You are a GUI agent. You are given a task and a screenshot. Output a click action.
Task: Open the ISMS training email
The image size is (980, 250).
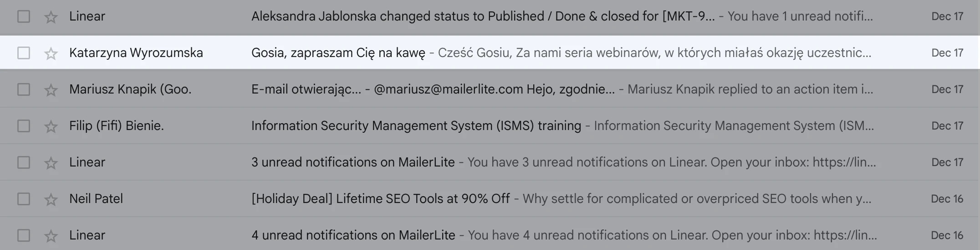point(416,126)
